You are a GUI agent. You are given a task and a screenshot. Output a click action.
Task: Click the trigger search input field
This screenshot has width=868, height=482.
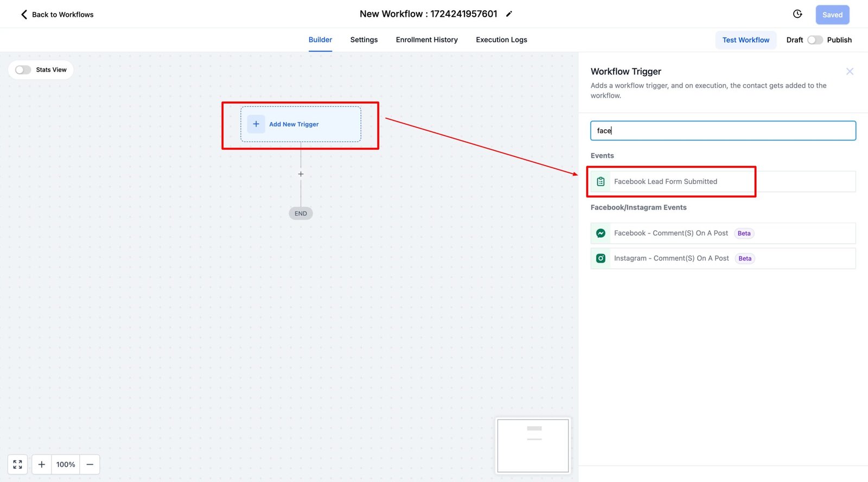click(x=723, y=131)
